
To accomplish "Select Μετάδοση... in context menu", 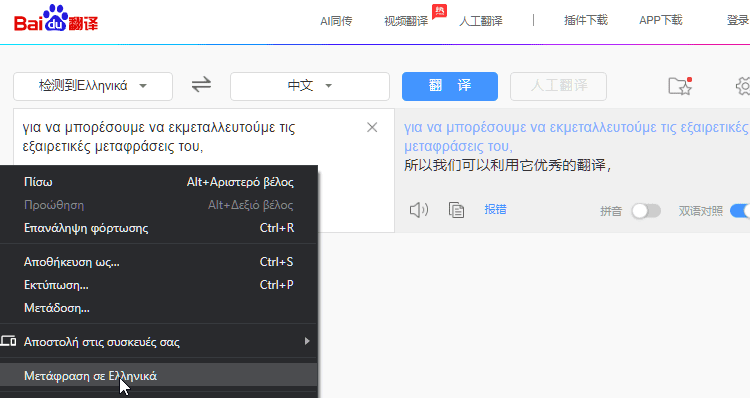I will point(159,308).
